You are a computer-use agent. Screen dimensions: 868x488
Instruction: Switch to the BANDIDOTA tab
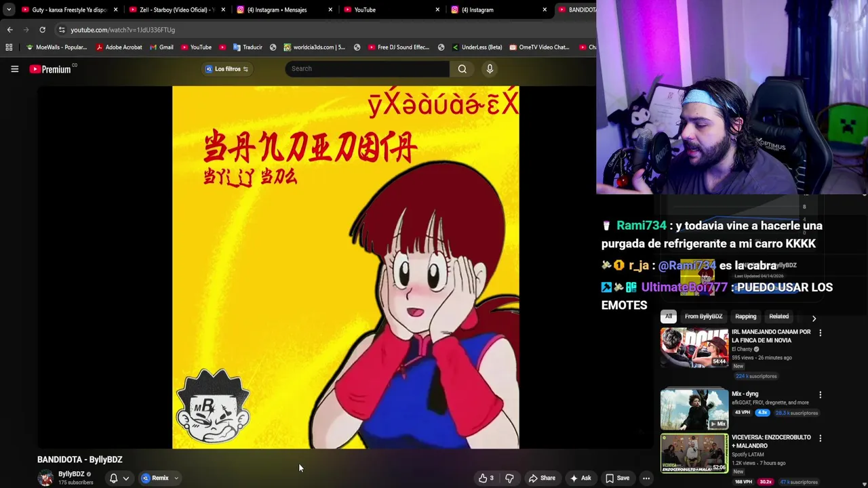(x=575, y=9)
